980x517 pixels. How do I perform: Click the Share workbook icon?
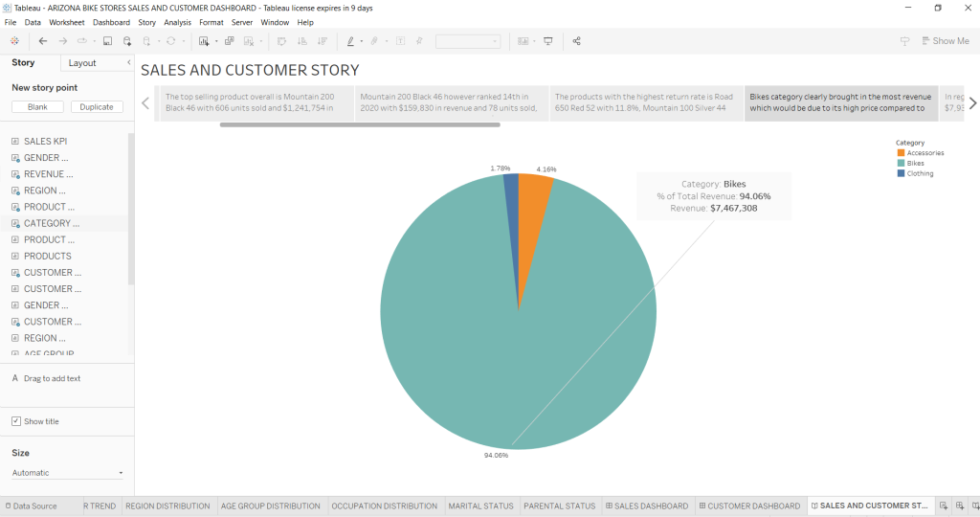tap(576, 41)
